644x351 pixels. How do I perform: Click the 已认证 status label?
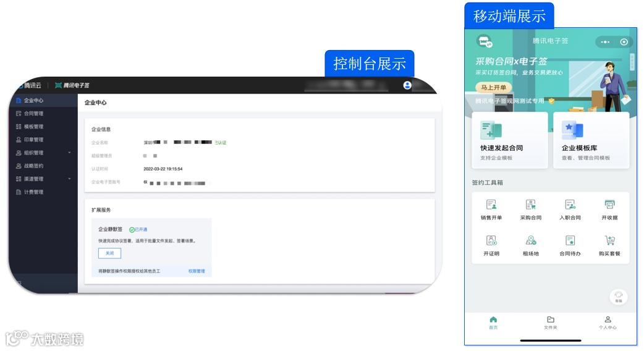[x=221, y=143]
